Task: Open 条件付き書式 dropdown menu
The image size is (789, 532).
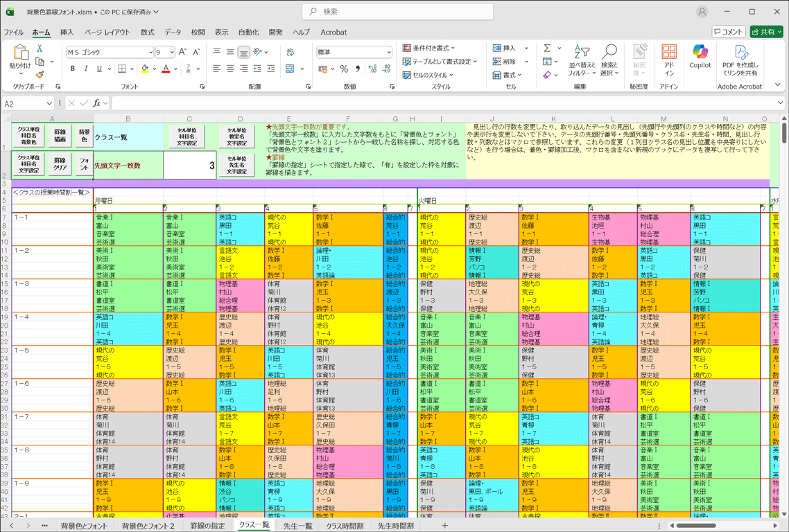Action: click(x=429, y=48)
